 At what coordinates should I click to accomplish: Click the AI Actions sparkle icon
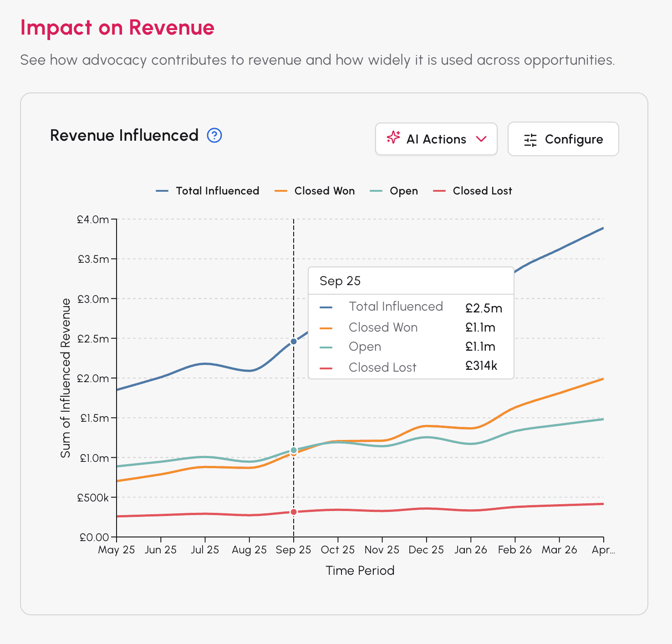(393, 138)
